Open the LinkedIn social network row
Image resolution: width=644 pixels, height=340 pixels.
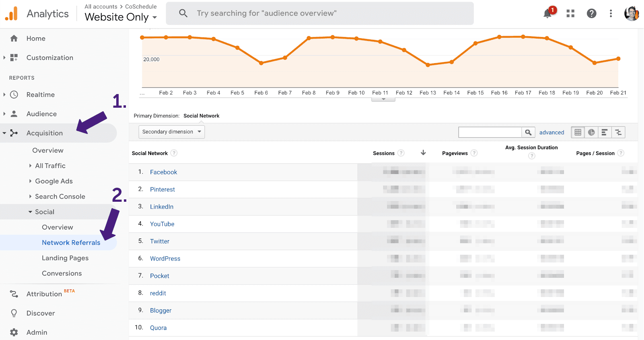tap(162, 207)
